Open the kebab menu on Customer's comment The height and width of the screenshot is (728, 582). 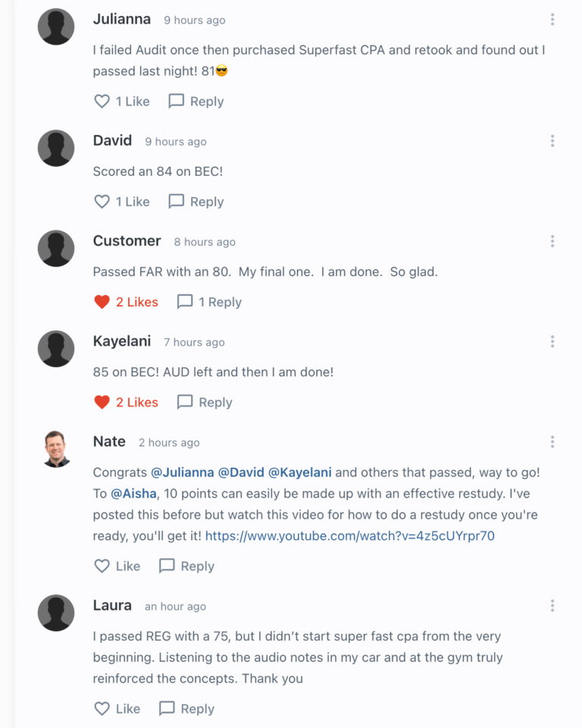[x=552, y=241]
